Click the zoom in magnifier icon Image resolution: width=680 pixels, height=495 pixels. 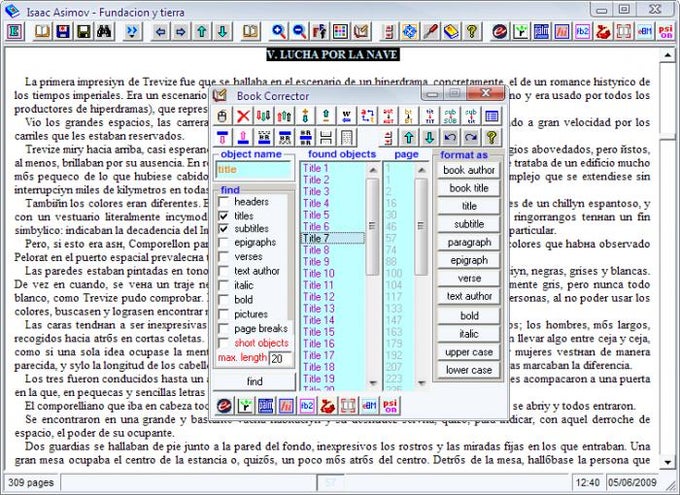(x=278, y=32)
